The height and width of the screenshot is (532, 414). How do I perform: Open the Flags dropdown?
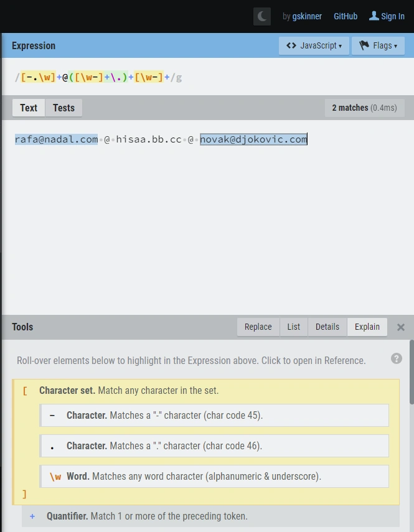[378, 45]
